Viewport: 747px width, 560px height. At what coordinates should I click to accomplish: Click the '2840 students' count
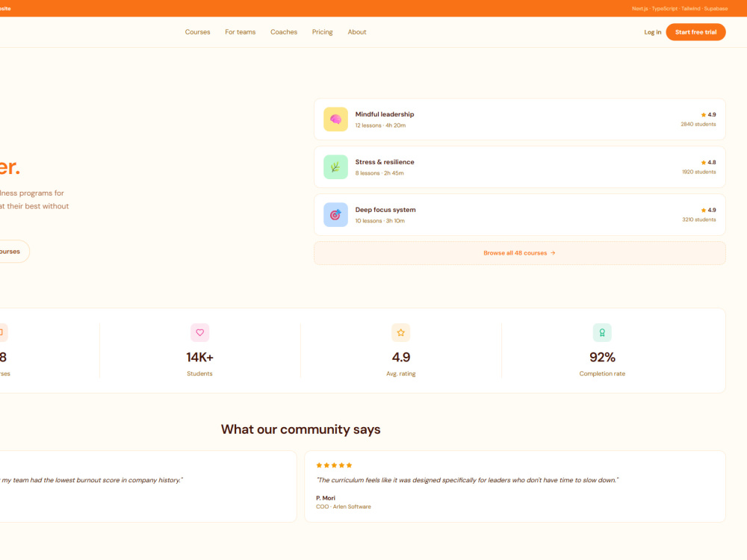[x=698, y=124]
